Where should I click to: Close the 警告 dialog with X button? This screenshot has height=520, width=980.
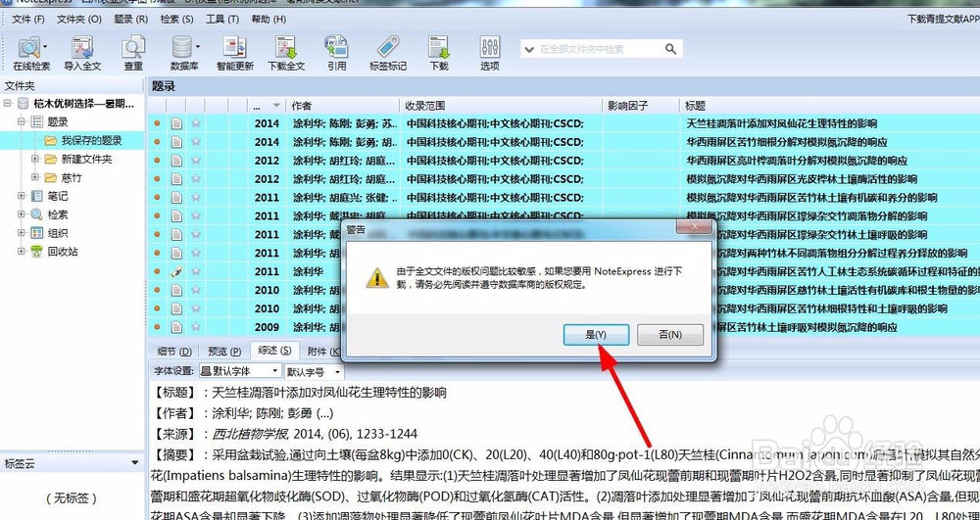[x=694, y=225]
